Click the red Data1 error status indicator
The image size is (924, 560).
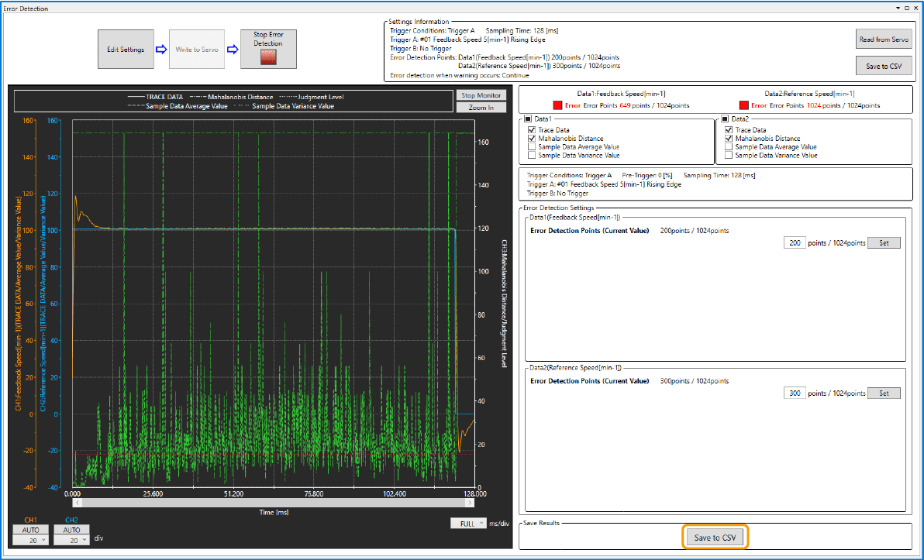pyautogui.click(x=557, y=105)
